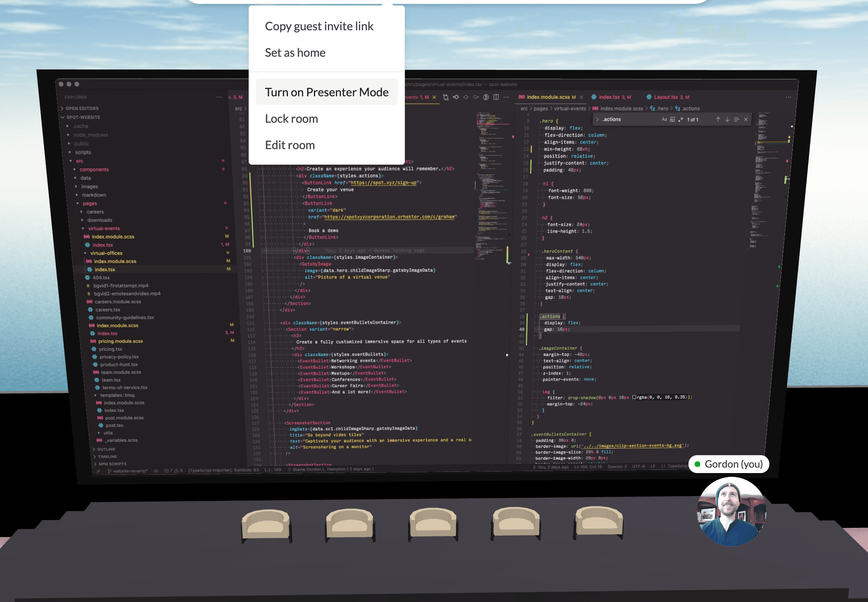Select Lock room from context menu

pos(291,118)
